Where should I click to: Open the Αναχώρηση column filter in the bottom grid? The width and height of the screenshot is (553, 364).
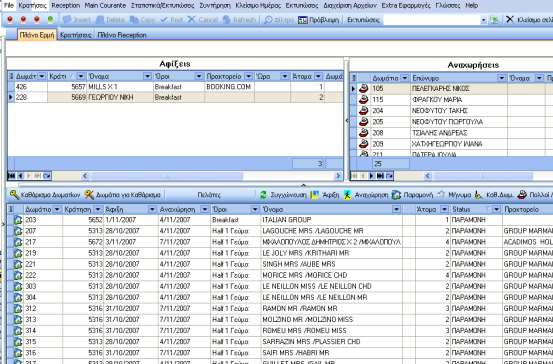205,210
